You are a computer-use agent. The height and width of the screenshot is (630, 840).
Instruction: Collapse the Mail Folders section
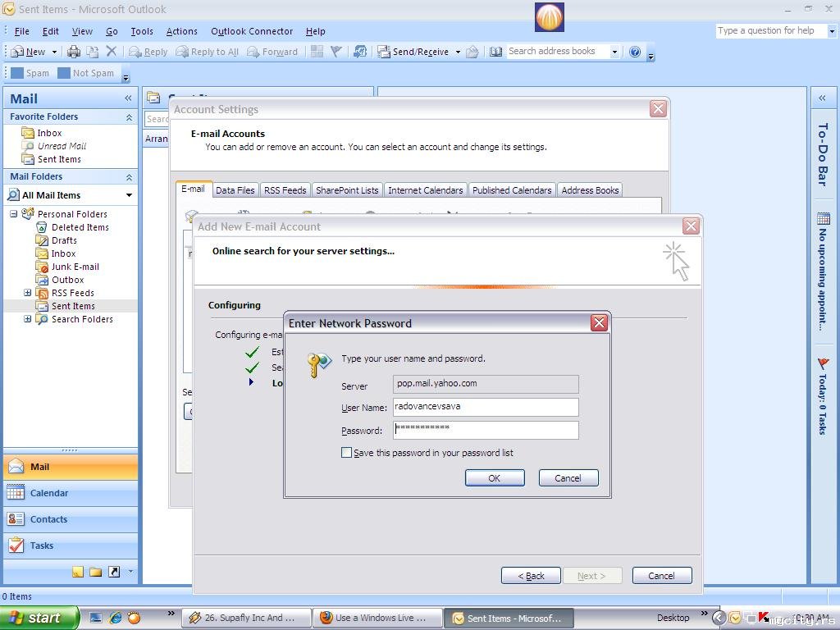(129, 177)
